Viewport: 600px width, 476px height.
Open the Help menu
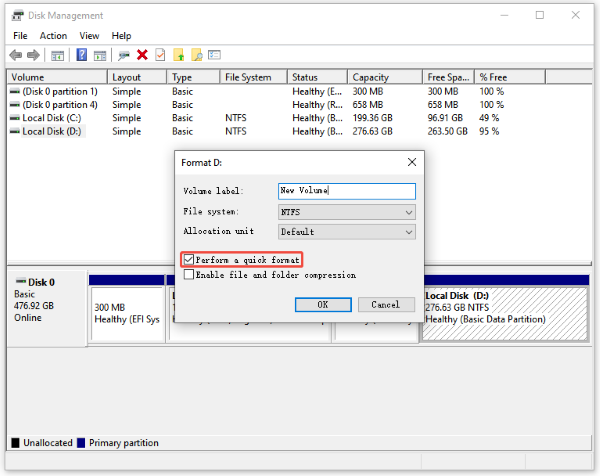point(121,36)
